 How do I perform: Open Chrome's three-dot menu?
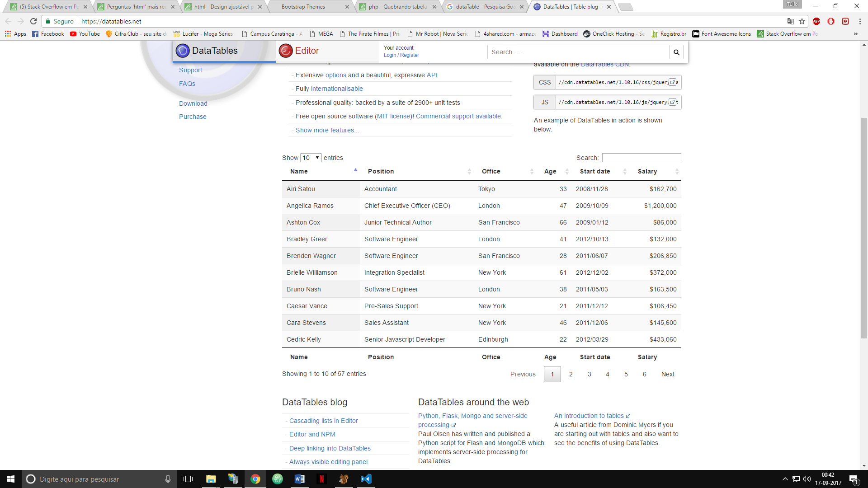tap(860, 21)
